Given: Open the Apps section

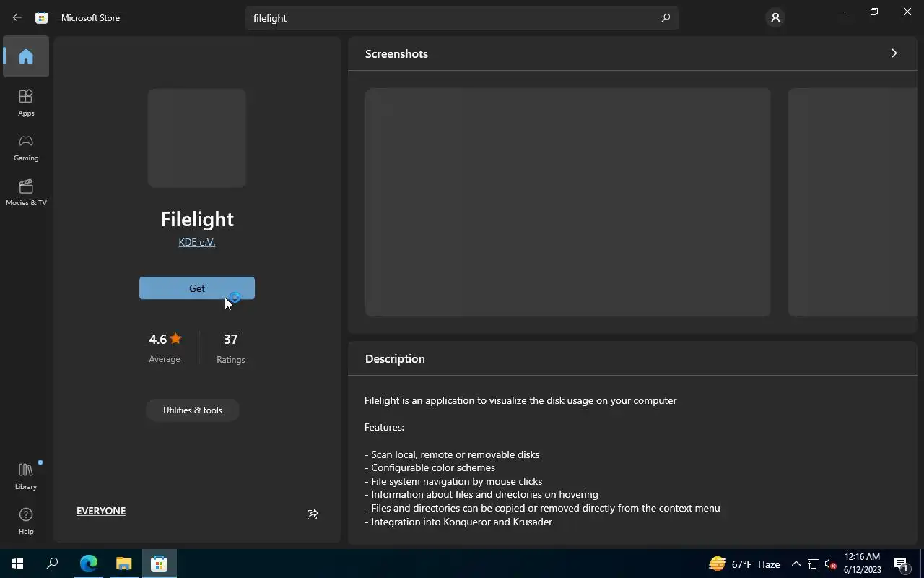Looking at the screenshot, I should pyautogui.click(x=26, y=103).
